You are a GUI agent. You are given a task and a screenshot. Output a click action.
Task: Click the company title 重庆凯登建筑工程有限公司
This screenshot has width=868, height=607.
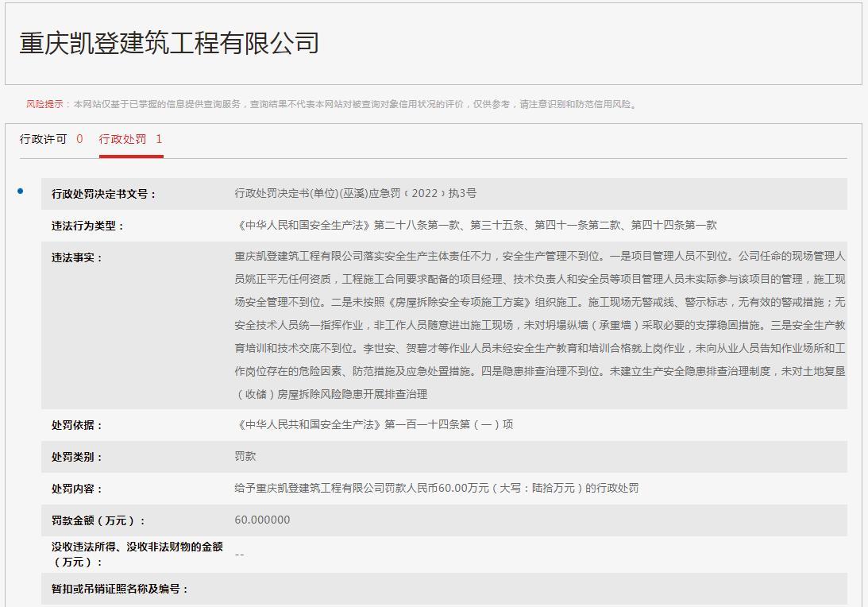pyautogui.click(x=169, y=43)
